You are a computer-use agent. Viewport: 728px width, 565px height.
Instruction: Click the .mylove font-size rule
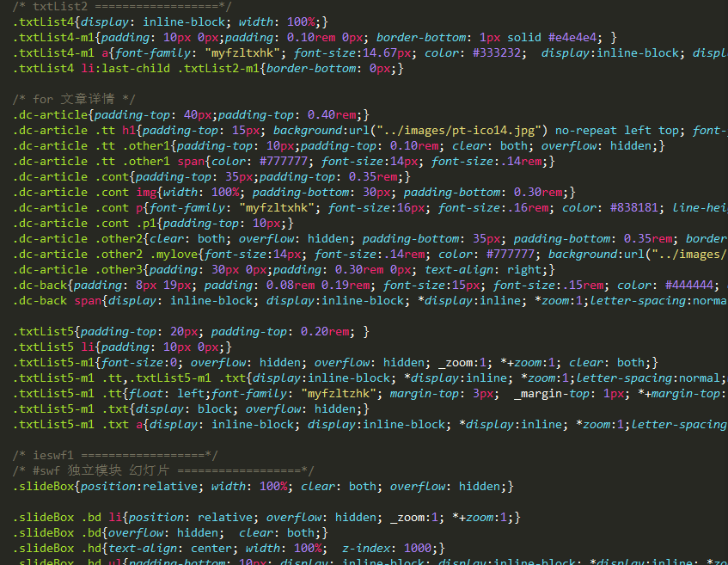pos(370,255)
